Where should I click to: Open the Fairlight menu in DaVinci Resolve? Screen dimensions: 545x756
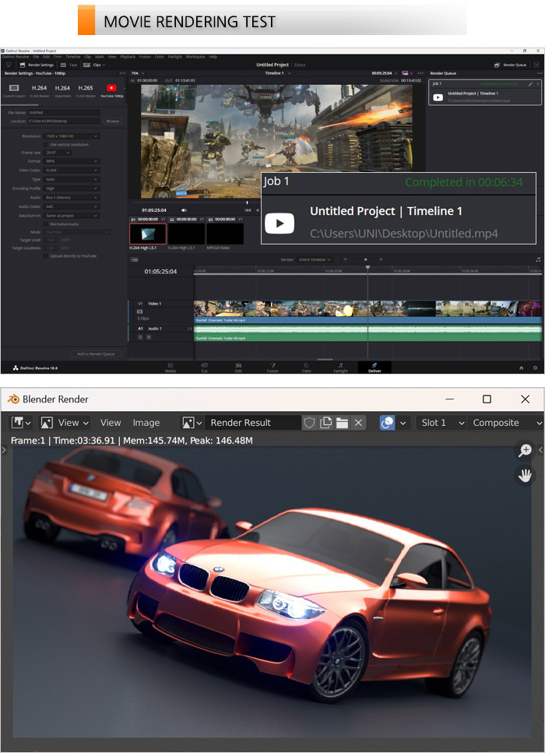pyautogui.click(x=175, y=56)
